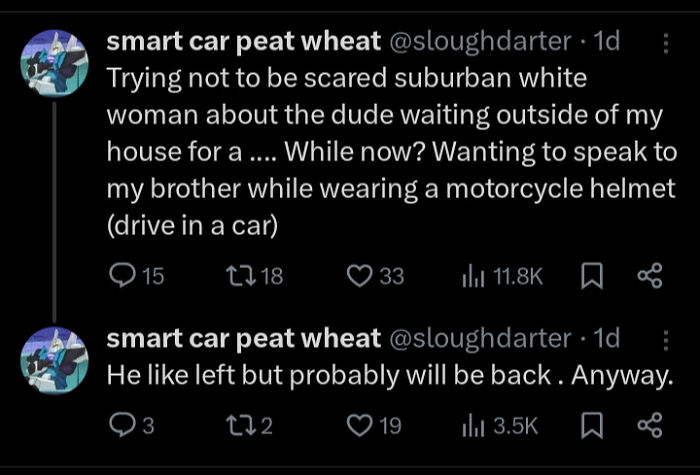Retweet the 'He like left' tweet
This screenshot has width=700, height=475.
point(234,426)
